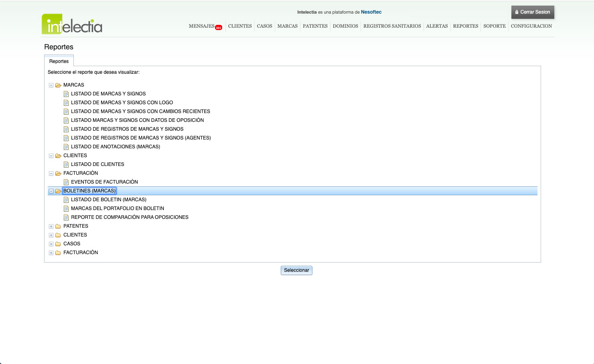Click the Intelectia logo
Screen dimensions: 594x364
(72, 24)
